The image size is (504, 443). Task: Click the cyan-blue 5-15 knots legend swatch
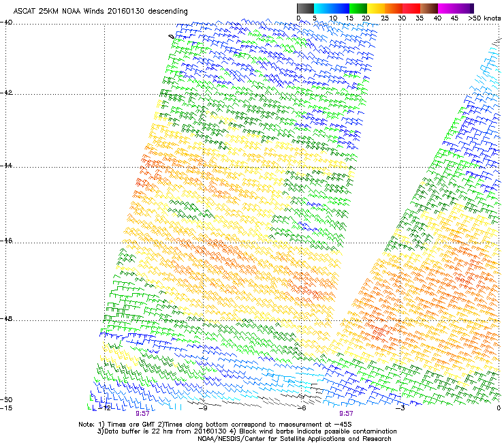pyautogui.click(x=332, y=8)
